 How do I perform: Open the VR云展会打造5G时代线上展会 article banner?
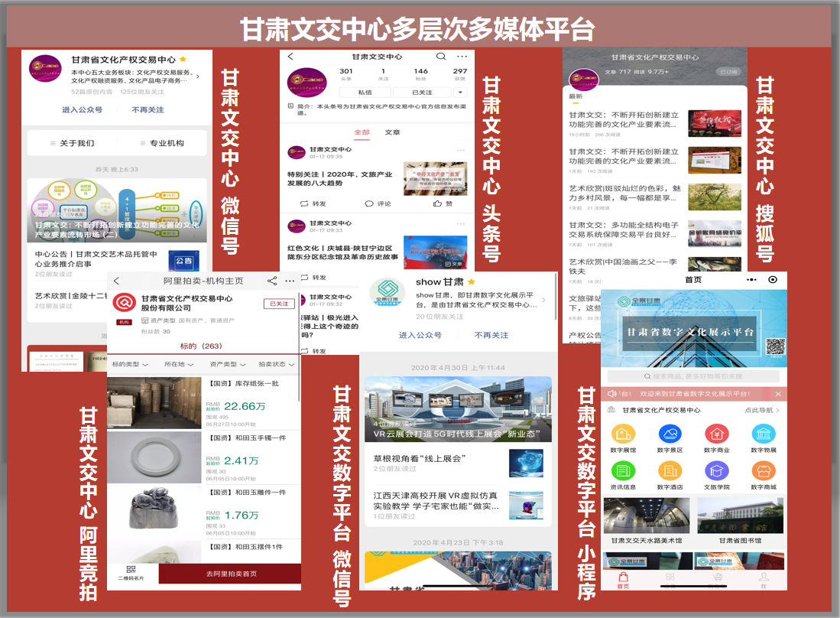[458, 409]
